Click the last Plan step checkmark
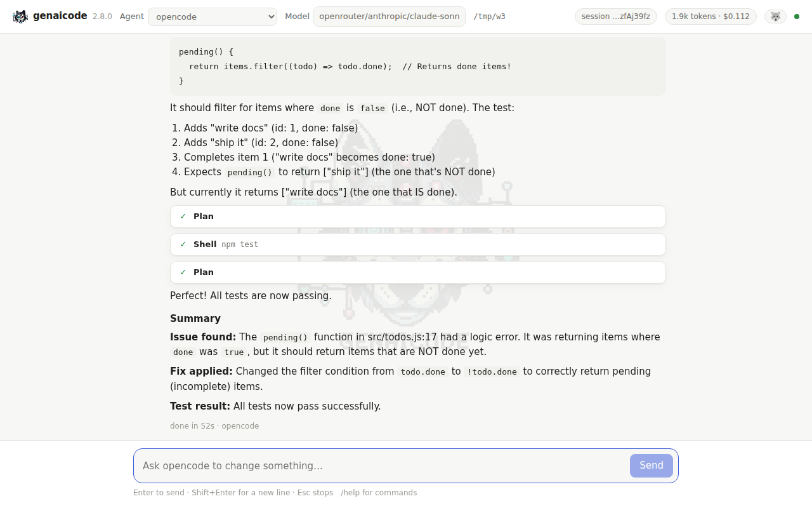The width and height of the screenshot is (812, 508). tap(183, 272)
